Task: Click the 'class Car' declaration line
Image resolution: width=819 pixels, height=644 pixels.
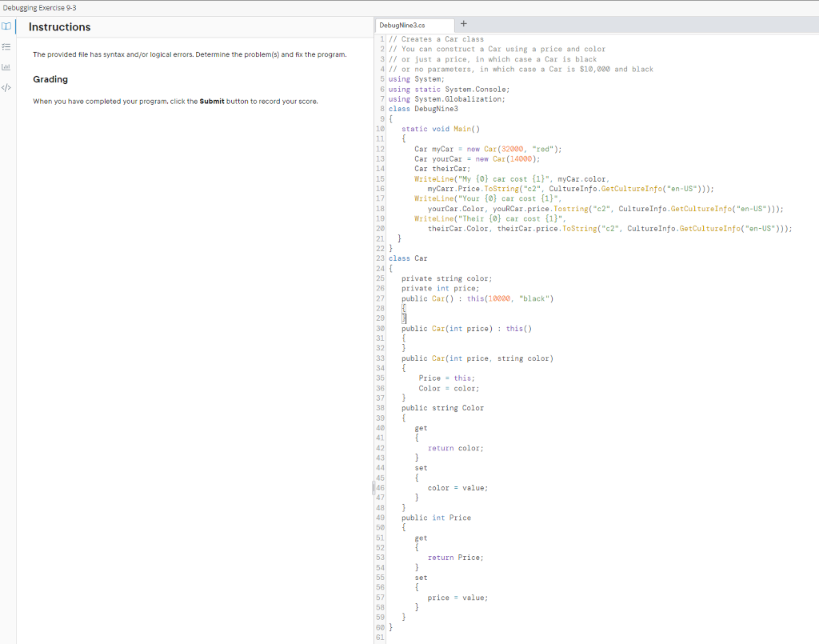Action: point(408,258)
